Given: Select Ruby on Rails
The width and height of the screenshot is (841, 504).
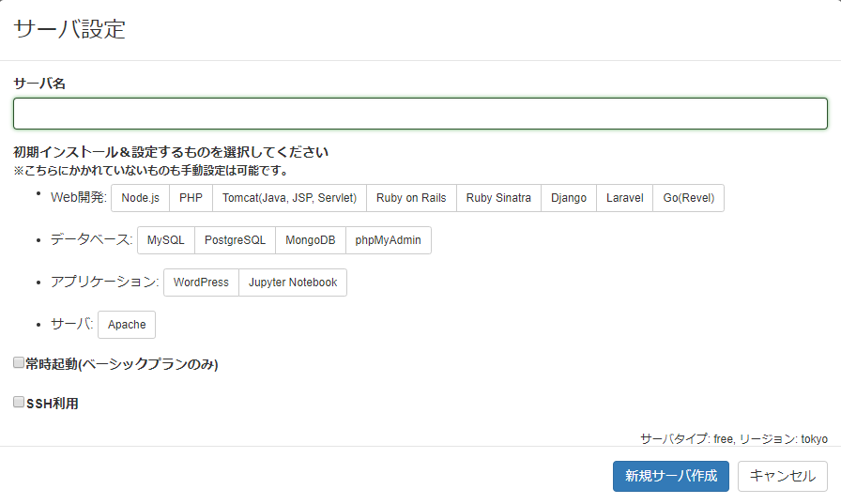Looking at the screenshot, I should (411, 198).
